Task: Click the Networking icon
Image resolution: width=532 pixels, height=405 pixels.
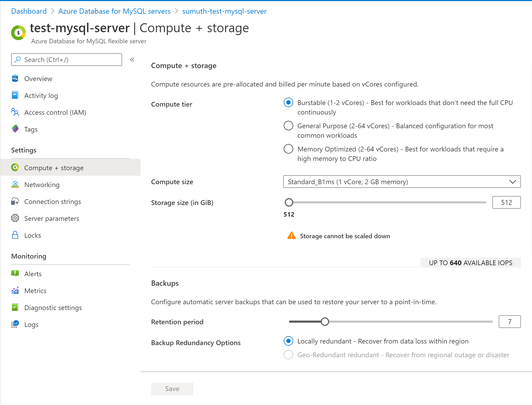Action: tap(15, 184)
